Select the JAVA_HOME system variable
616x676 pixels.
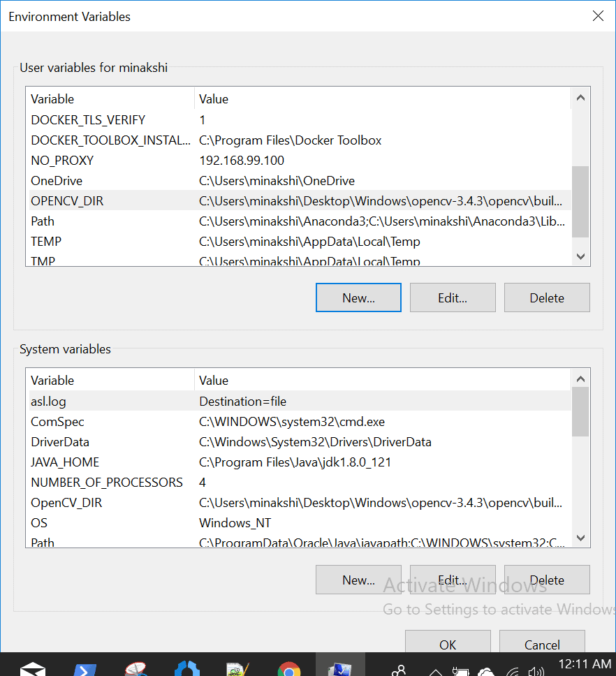point(300,462)
